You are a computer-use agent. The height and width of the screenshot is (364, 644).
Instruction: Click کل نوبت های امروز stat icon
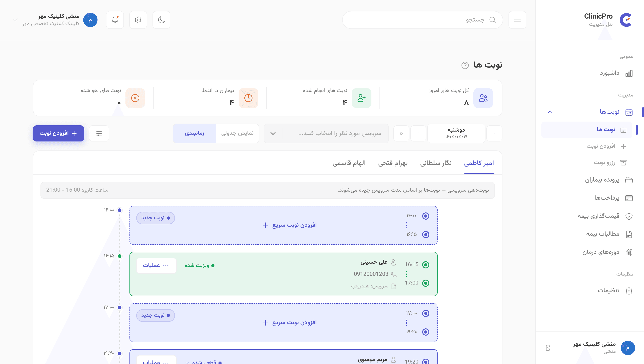tap(483, 98)
